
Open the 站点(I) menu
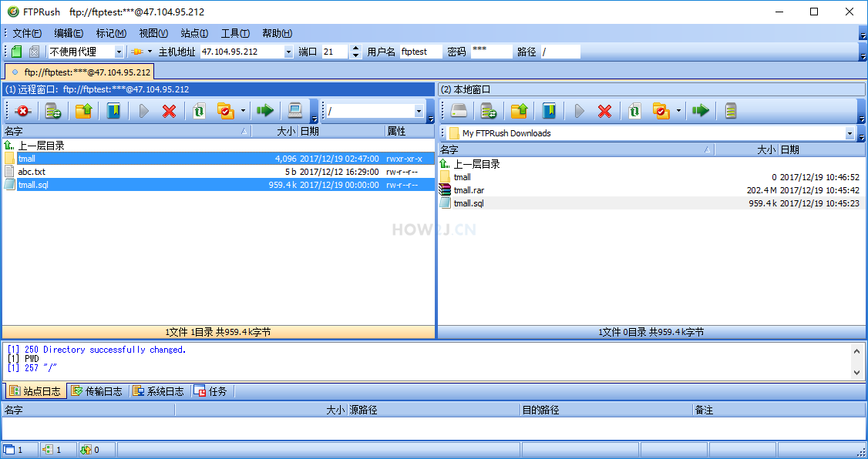(193, 33)
